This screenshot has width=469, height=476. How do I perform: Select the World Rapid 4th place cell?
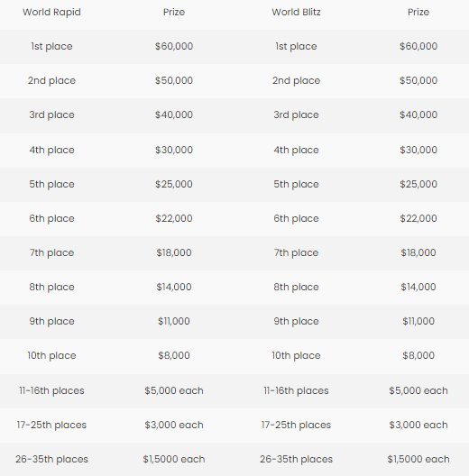click(51, 150)
